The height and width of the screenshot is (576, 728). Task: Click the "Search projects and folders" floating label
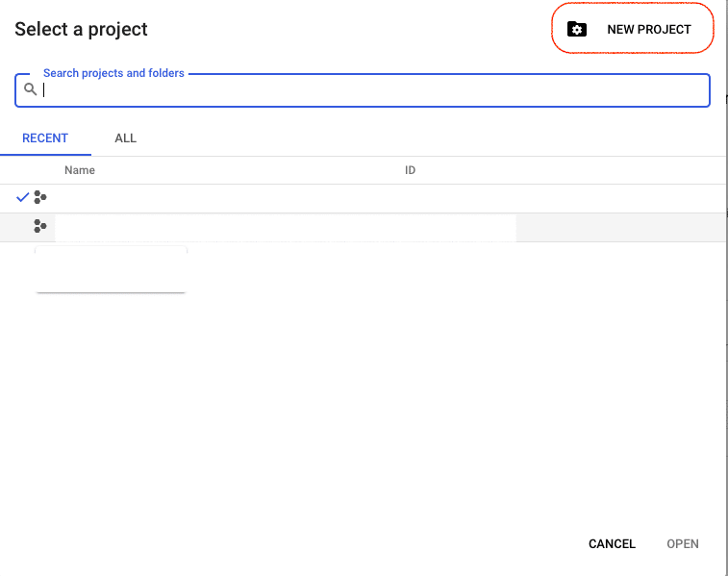coord(113,73)
